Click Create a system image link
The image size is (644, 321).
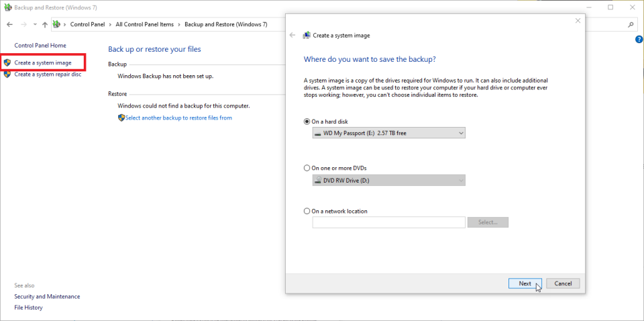(x=43, y=63)
